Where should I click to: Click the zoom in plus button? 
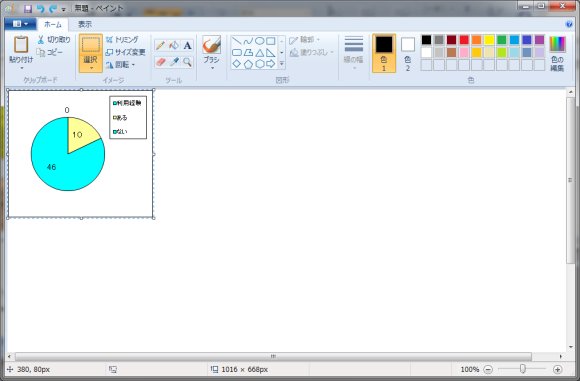coord(557,369)
